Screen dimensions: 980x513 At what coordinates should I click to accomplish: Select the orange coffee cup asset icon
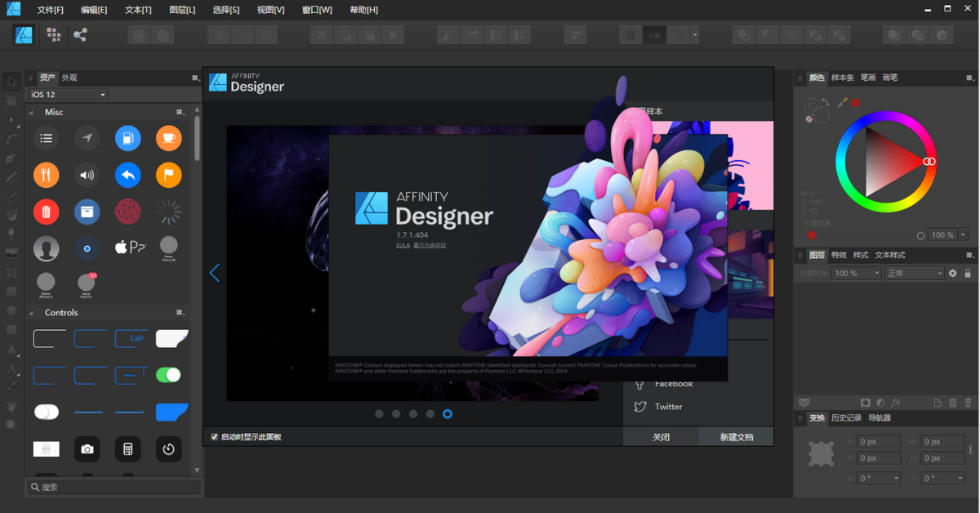169,138
